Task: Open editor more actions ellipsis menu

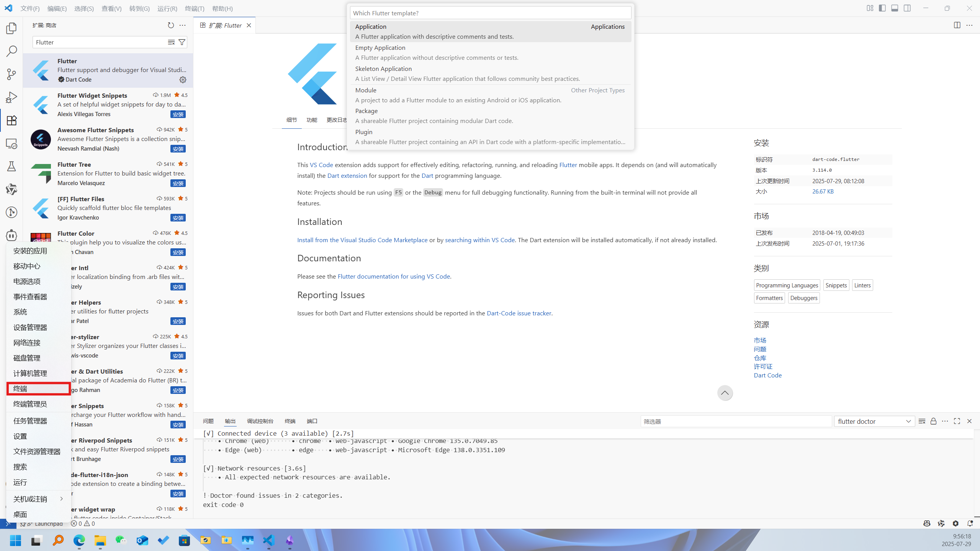Action: [x=969, y=25]
